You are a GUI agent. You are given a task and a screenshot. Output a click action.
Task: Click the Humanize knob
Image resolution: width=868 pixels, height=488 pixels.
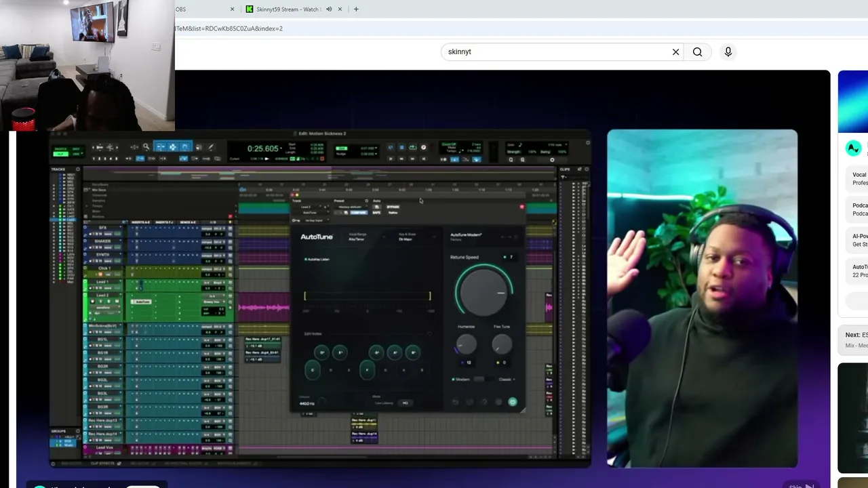pyautogui.click(x=466, y=344)
